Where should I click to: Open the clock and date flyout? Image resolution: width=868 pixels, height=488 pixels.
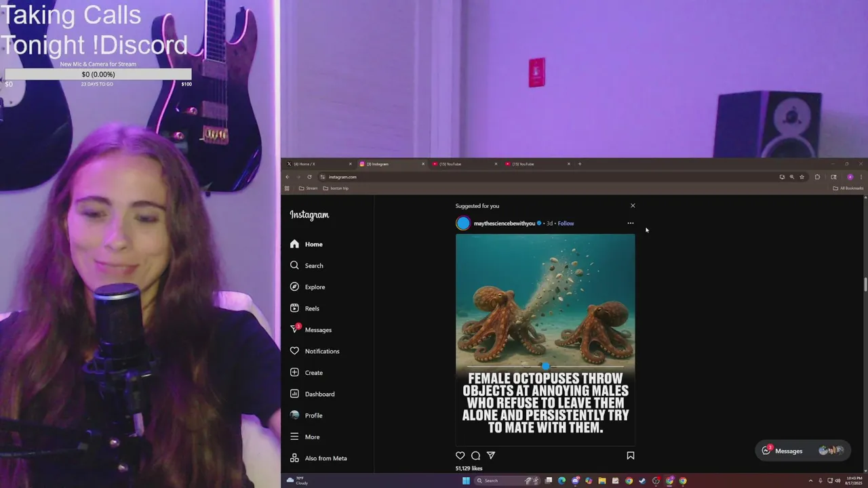854,481
